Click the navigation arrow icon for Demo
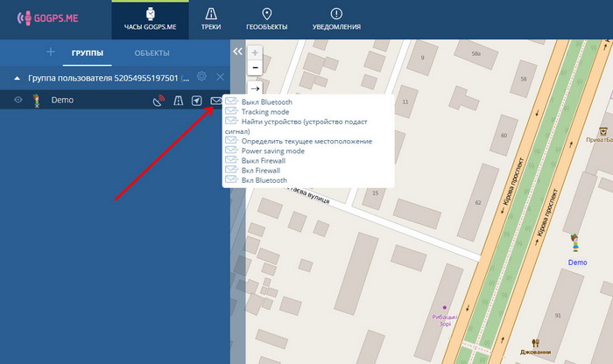Viewport: 613px width, 364px height. pos(197,101)
